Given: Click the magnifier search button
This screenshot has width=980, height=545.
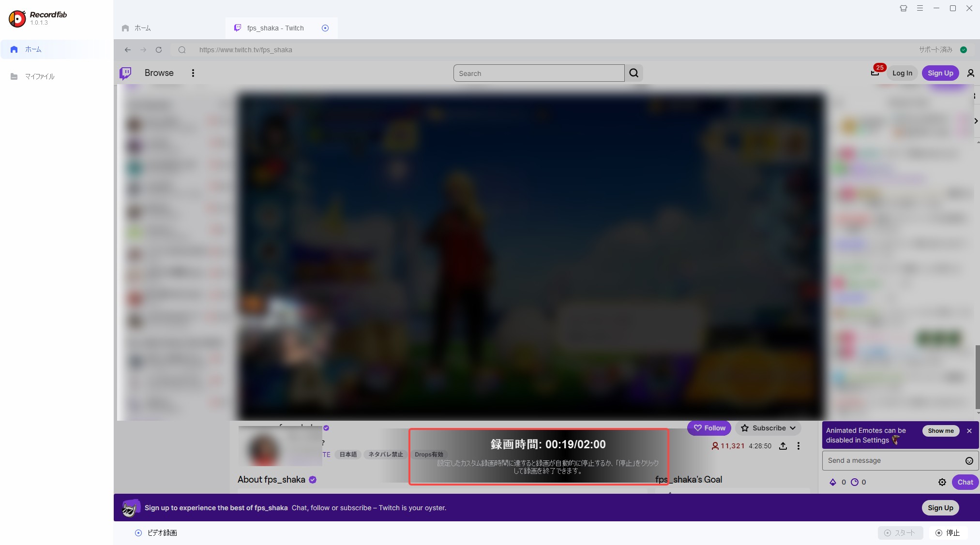Looking at the screenshot, I should 634,73.
